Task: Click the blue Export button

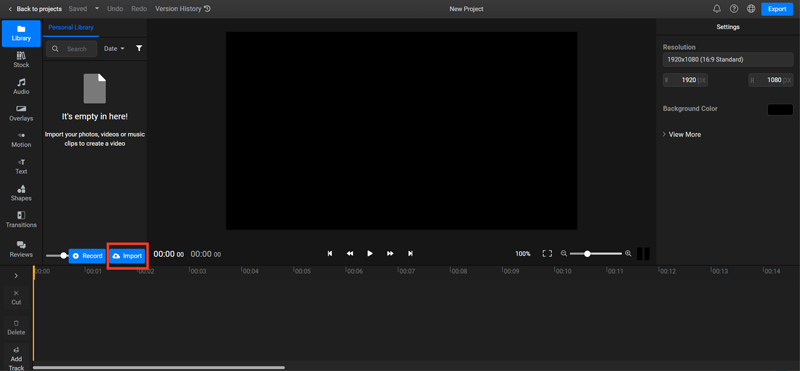Action: (777, 9)
